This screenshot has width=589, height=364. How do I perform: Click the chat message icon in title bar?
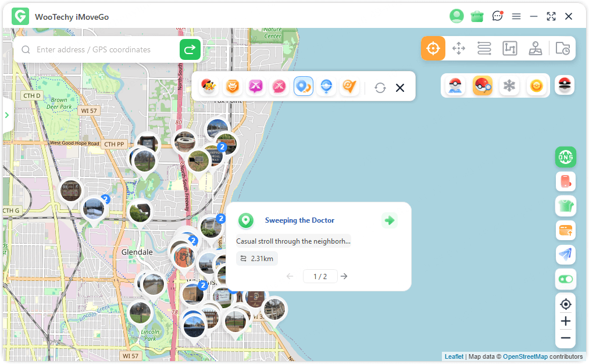tap(497, 16)
